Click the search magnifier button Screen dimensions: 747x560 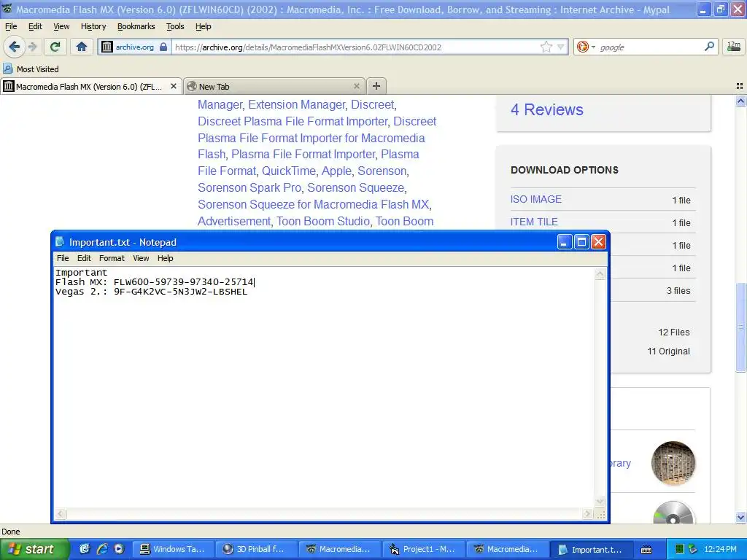click(x=709, y=46)
